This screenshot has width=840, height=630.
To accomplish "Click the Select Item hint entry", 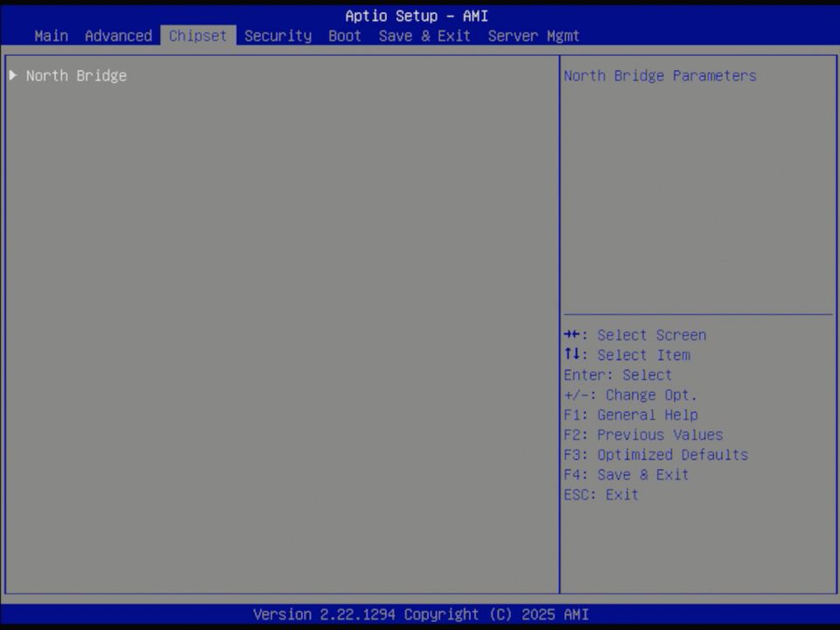I will pyautogui.click(x=626, y=354).
